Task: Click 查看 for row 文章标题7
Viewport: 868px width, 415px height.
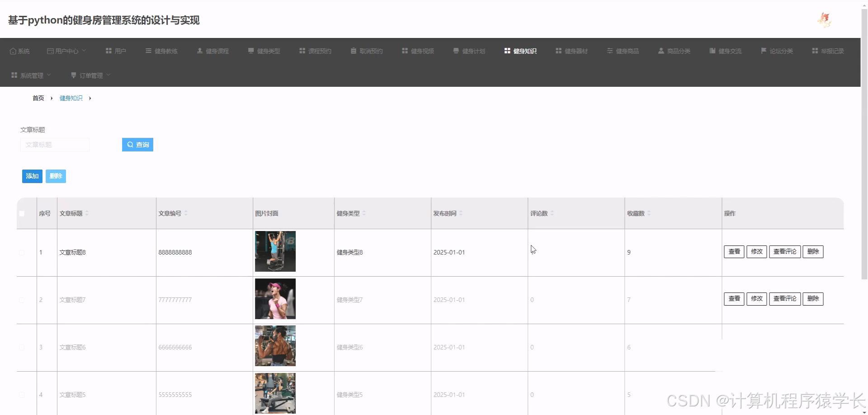Action: (734, 298)
